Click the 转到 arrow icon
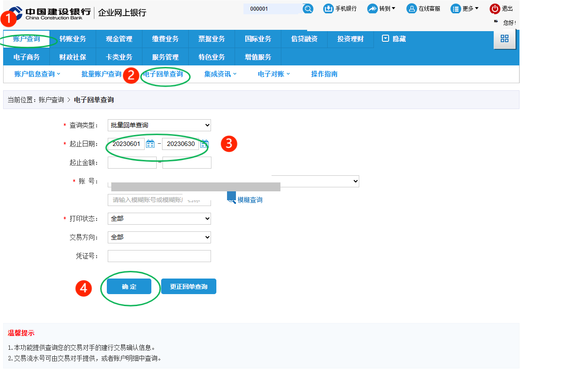Screen dimensions: 564x392 373,8
